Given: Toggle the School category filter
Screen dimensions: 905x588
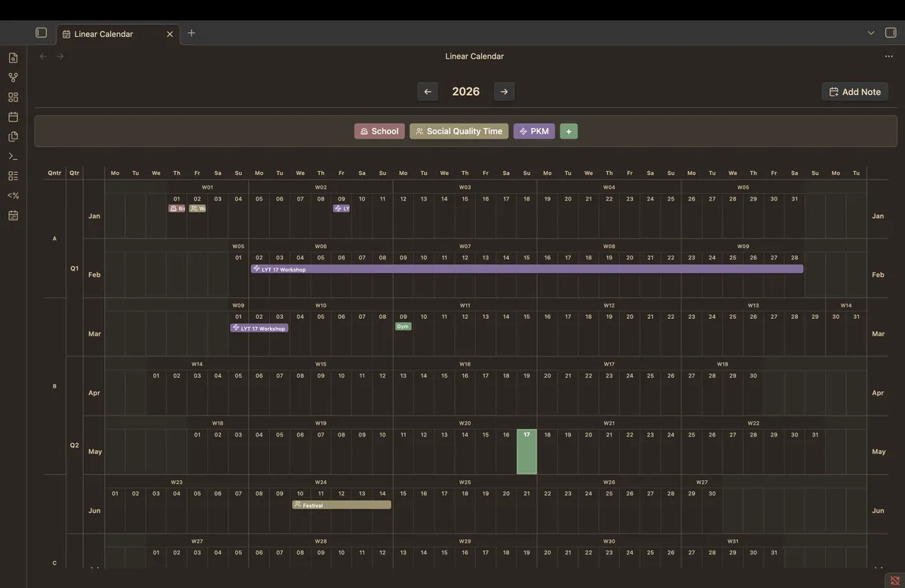Looking at the screenshot, I should 379,131.
